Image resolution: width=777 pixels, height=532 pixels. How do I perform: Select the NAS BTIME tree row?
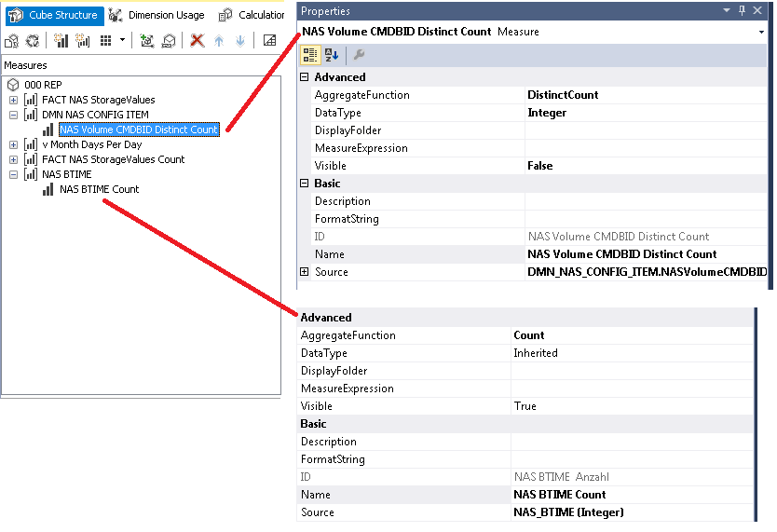point(67,174)
